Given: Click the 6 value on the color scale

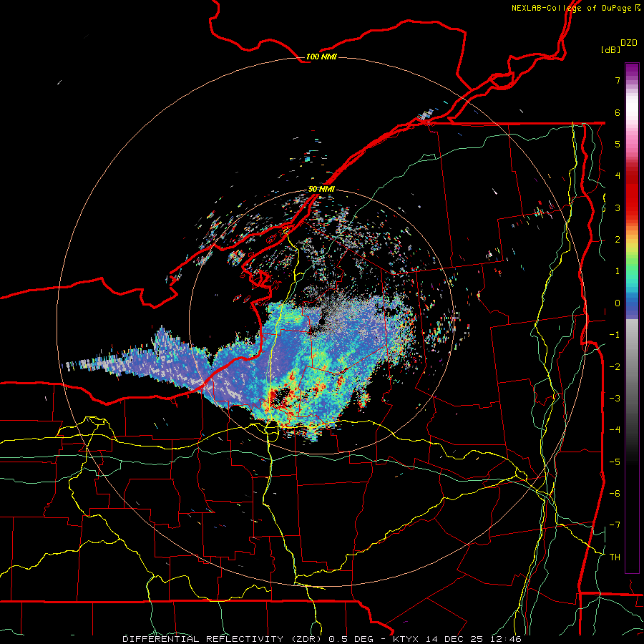Looking at the screenshot, I should click(618, 112).
